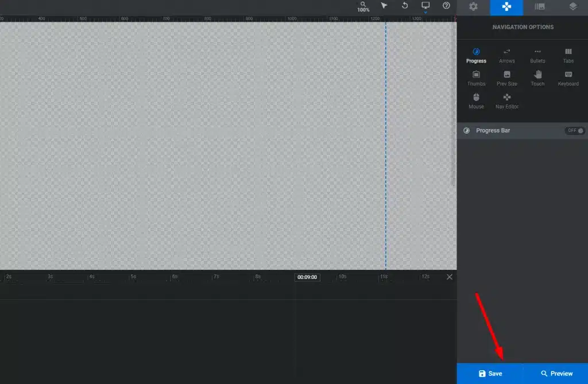Click the undo history icon

(405, 6)
